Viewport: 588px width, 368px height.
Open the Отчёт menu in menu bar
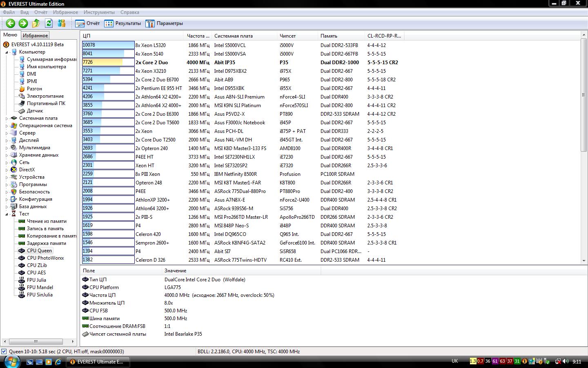[41, 12]
